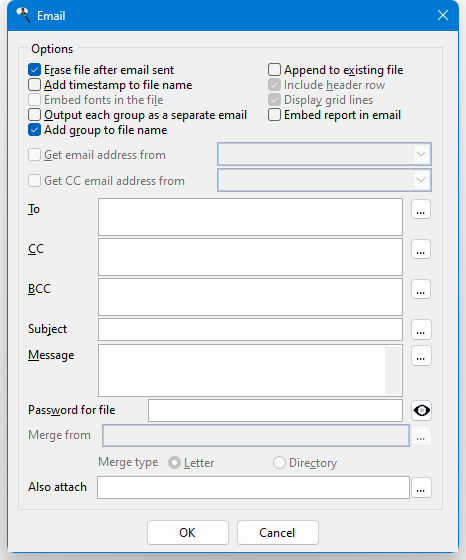
Task: Focus the Password for file input
Action: tap(275, 411)
